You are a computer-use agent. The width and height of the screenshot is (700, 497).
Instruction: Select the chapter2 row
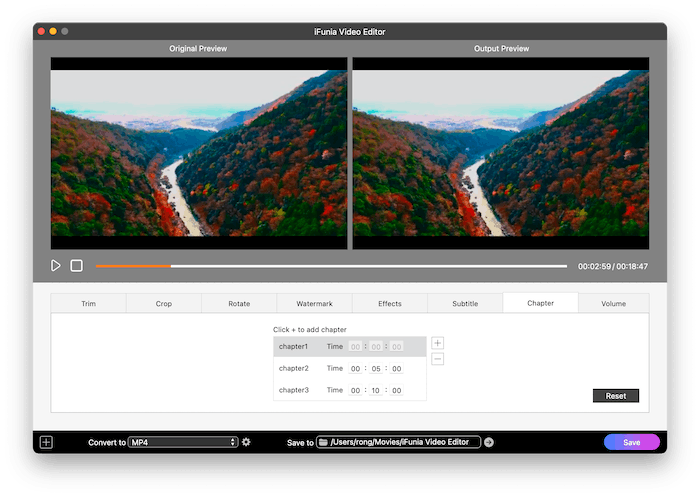[294, 368]
